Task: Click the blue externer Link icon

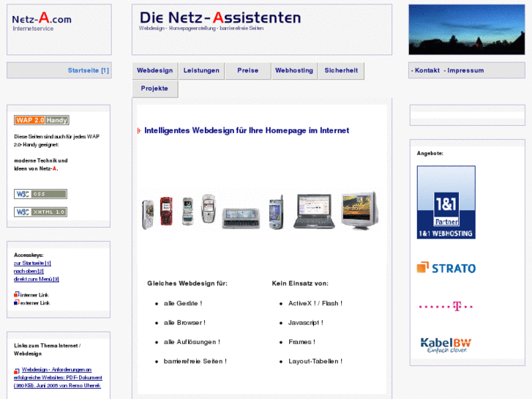Action: coord(16,302)
